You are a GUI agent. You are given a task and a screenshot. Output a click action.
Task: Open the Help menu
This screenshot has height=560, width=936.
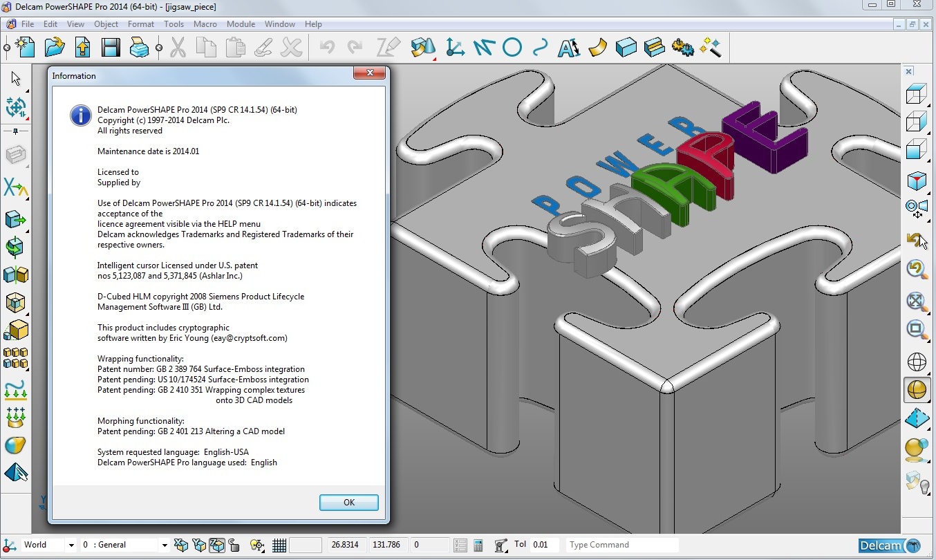coord(313,24)
